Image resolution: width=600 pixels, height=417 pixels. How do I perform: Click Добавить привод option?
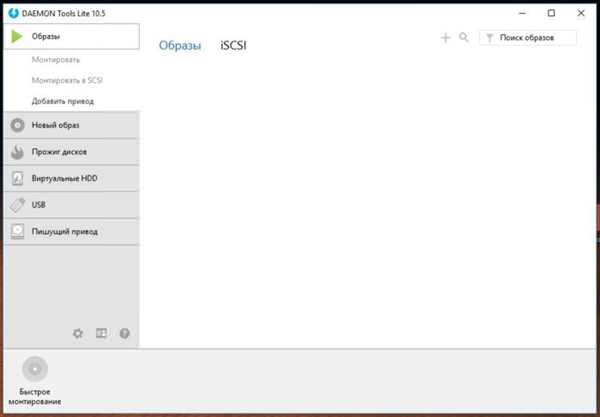point(63,101)
